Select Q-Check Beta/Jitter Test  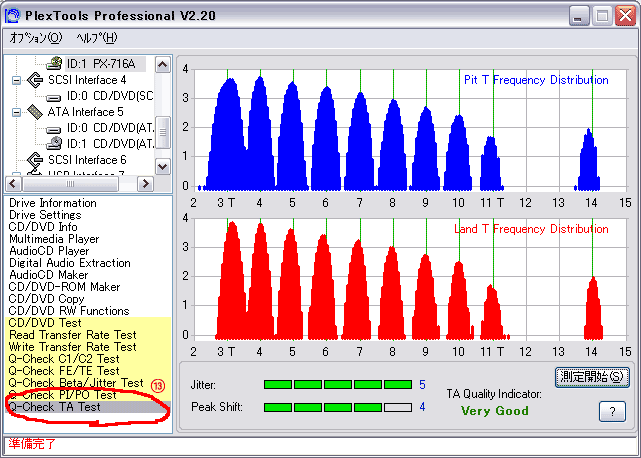pos(76,383)
